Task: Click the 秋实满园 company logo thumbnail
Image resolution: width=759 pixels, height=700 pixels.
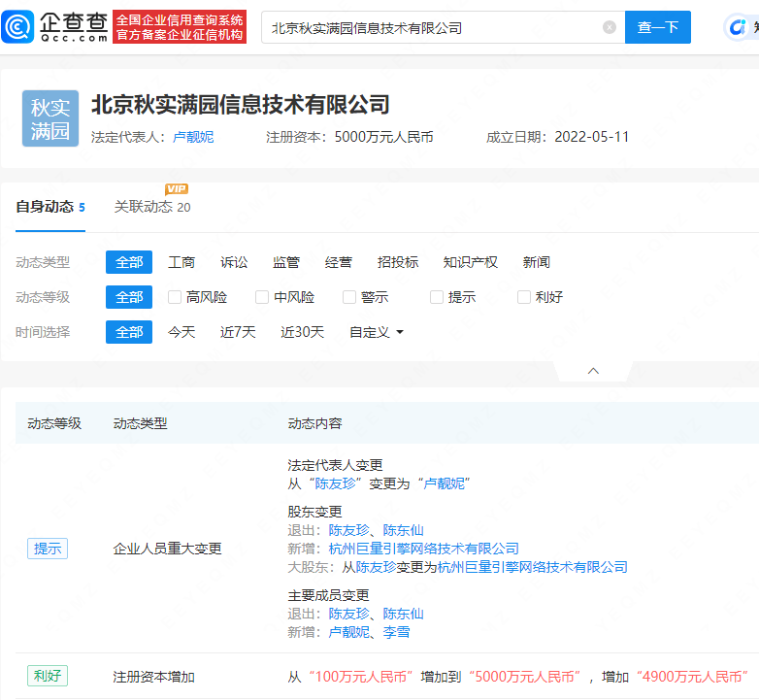Action: click(50, 118)
